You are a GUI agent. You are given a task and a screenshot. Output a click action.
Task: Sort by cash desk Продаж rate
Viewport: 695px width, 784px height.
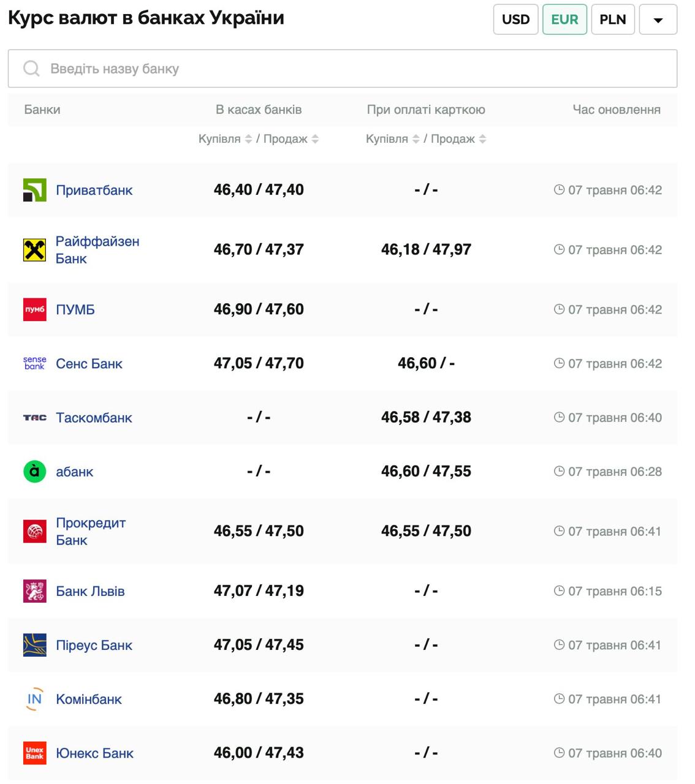[x=315, y=139]
